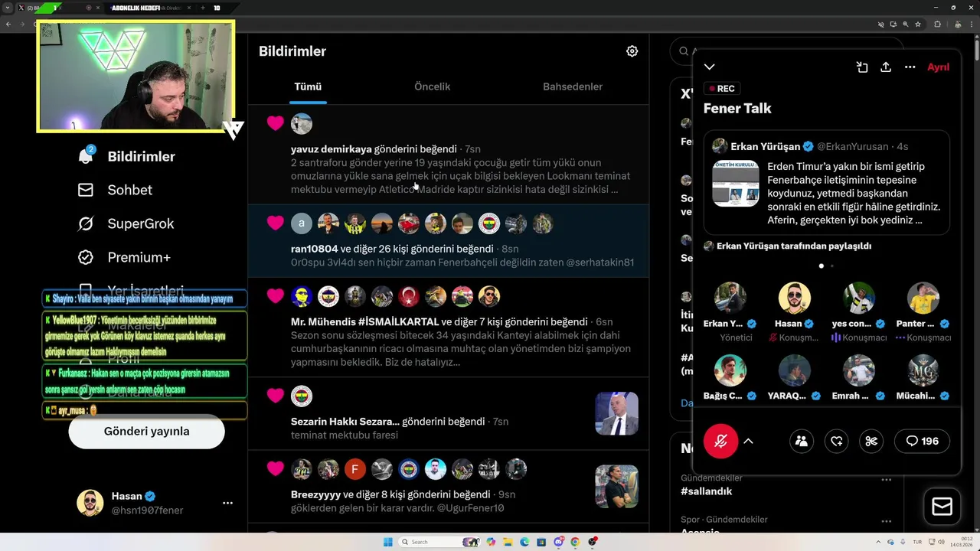
Task: Click the SuperGrok slashed-circle icon
Action: pyautogui.click(x=86, y=223)
